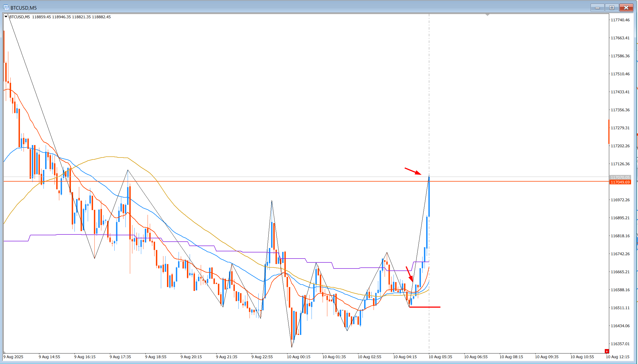
Task: Click the 10 Aug 10:55 time label
Action: click(x=582, y=357)
